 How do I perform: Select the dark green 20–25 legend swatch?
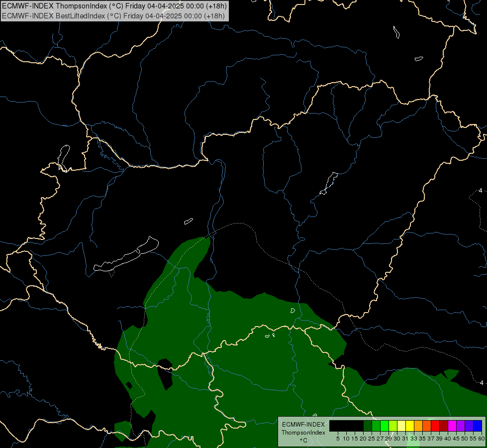click(368, 426)
